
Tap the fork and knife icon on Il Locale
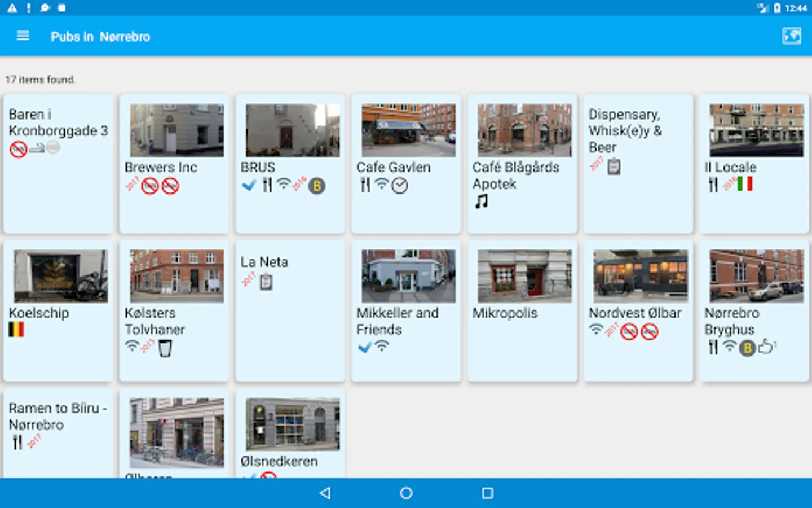[x=713, y=185]
